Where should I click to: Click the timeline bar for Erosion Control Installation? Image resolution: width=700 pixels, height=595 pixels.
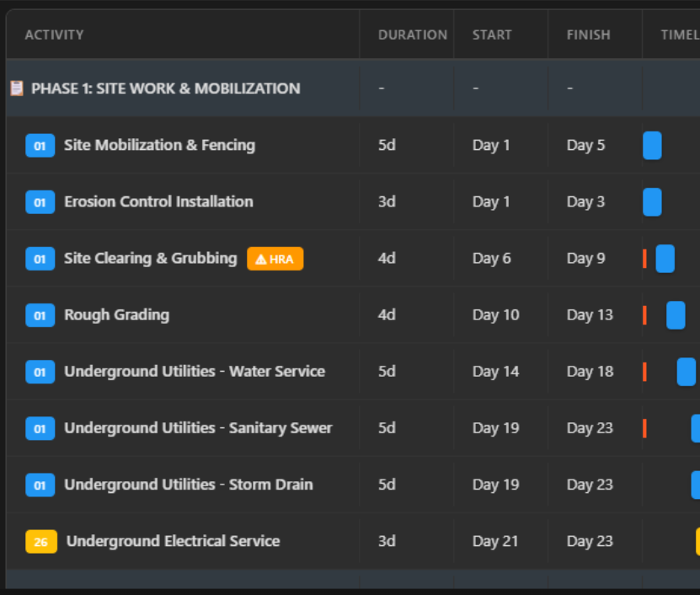[x=652, y=201]
